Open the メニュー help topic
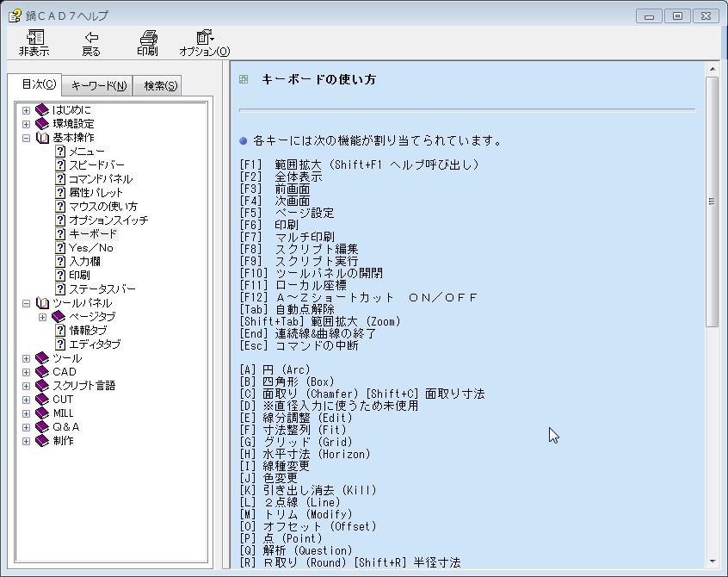This screenshot has height=577, width=728. coord(87,152)
